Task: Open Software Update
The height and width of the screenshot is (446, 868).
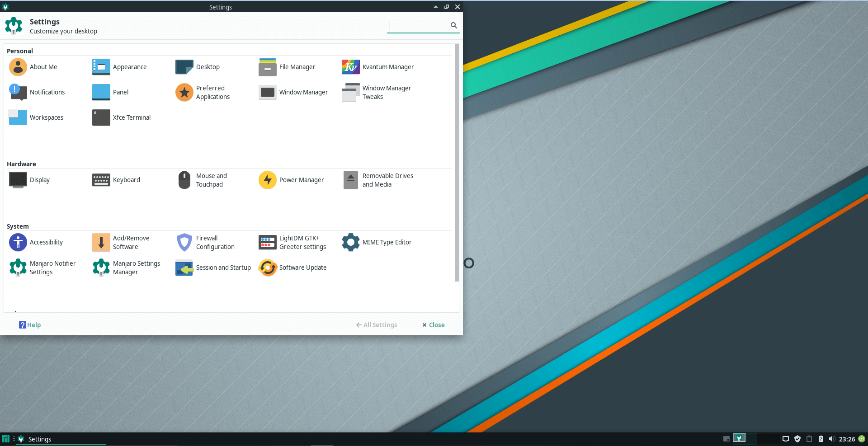Action: [292, 268]
